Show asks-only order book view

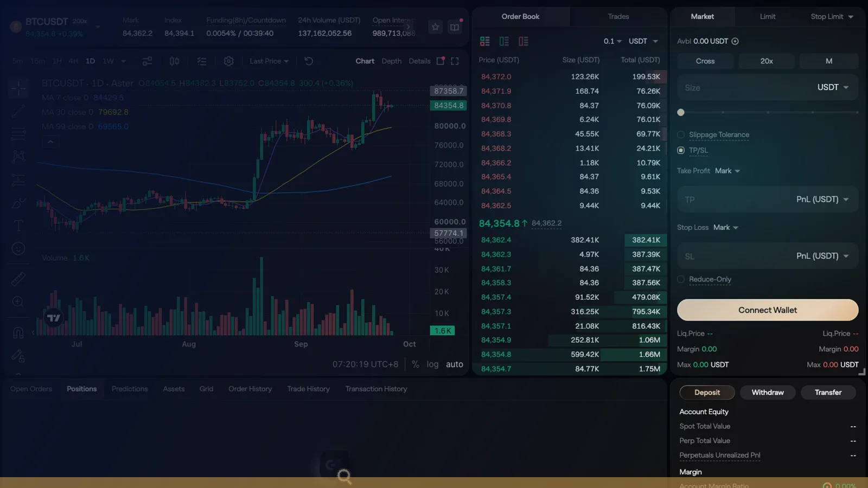pos(524,41)
